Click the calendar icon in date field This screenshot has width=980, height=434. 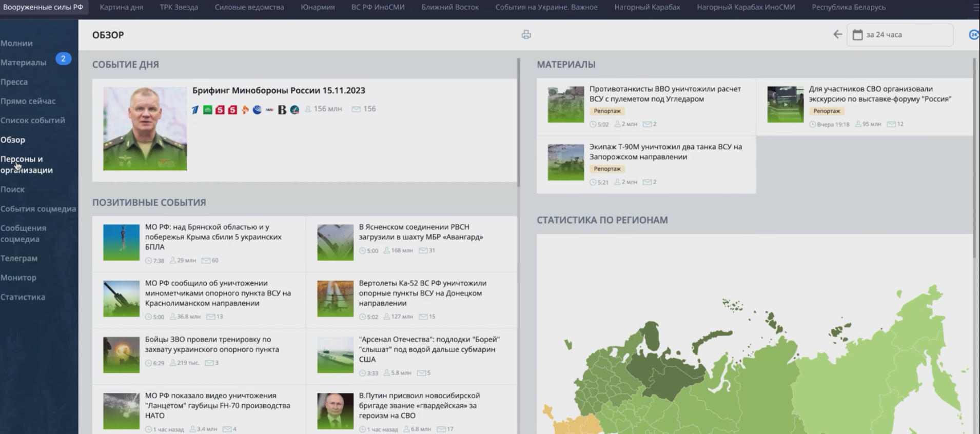[857, 35]
